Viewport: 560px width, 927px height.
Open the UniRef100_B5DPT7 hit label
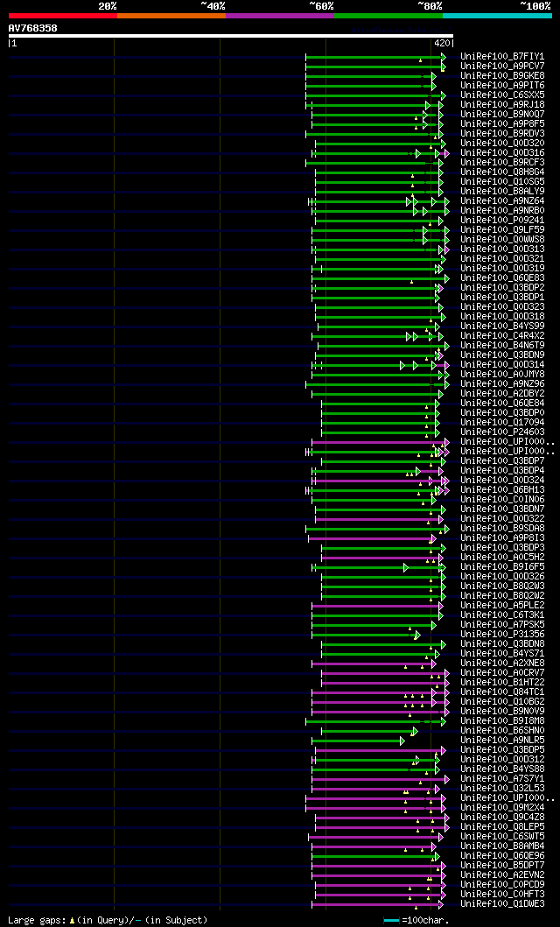tap(502, 866)
